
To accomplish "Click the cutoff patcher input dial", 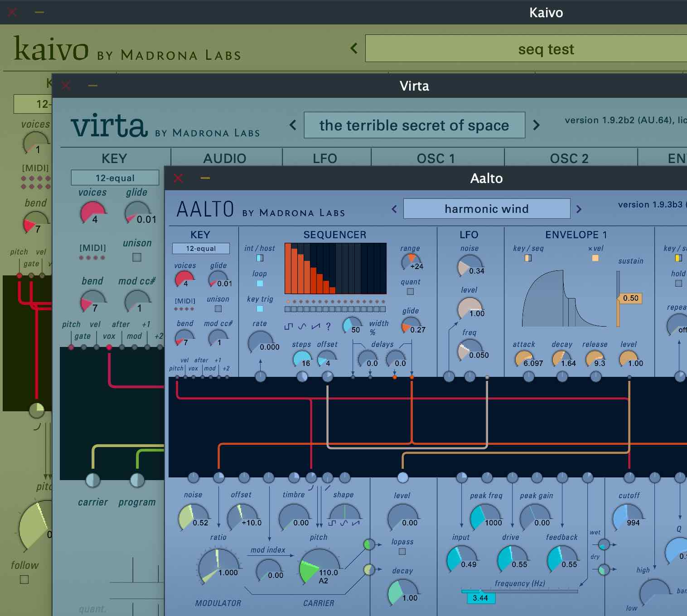I will point(629,477).
